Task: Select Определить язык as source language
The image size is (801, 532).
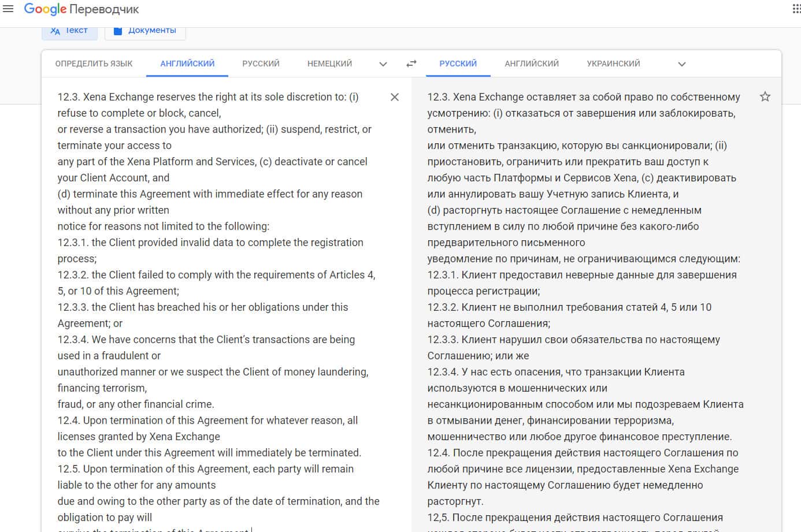Action: [94, 64]
